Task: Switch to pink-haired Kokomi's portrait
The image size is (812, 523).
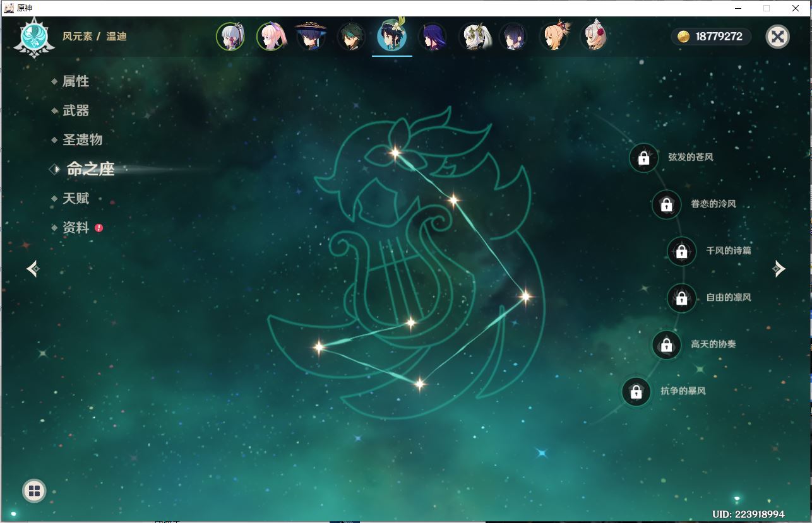Action: coord(271,37)
